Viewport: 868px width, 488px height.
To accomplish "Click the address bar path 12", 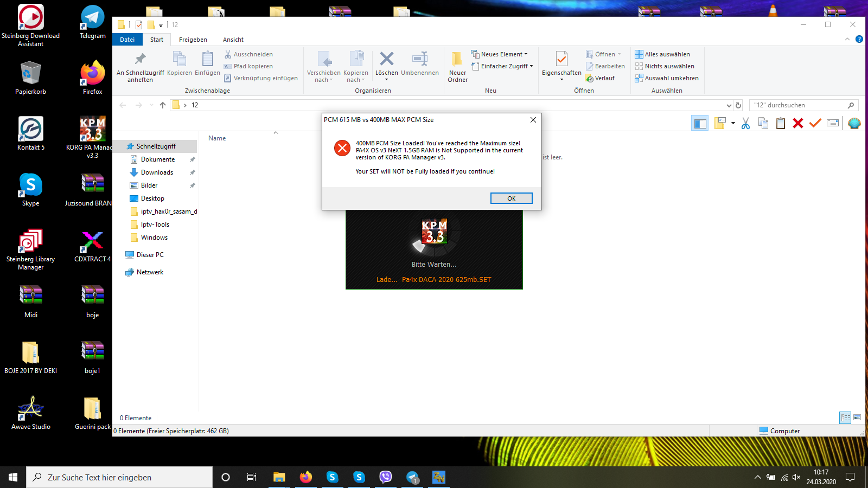I will point(195,105).
